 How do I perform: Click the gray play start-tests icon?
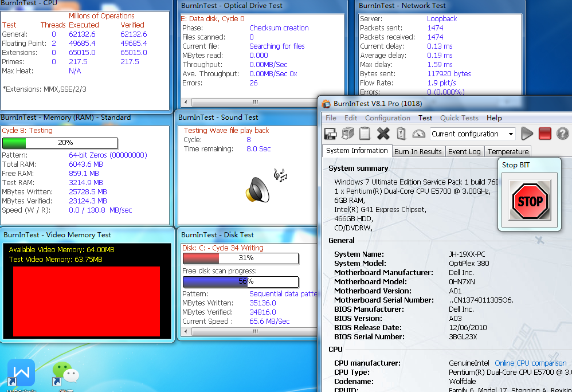pyautogui.click(x=527, y=134)
